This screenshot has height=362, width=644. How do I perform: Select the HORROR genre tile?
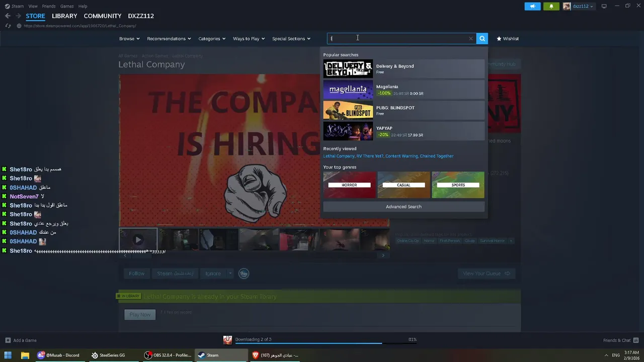click(349, 185)
